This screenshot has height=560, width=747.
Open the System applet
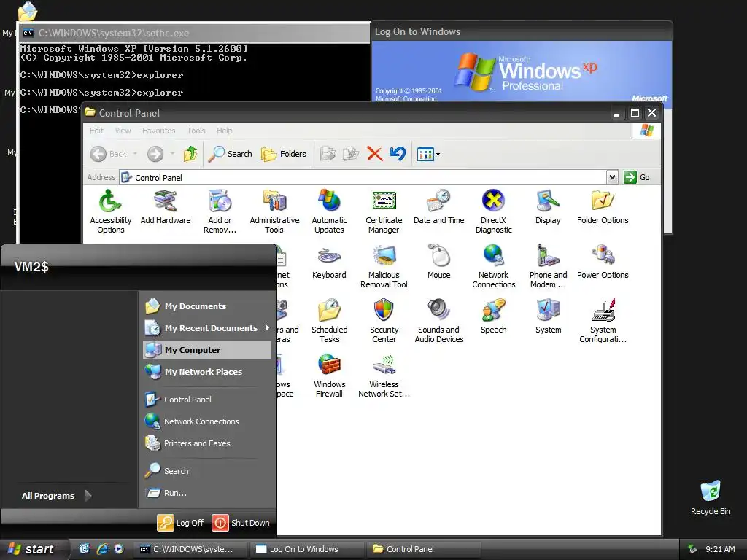click(548, 316)
